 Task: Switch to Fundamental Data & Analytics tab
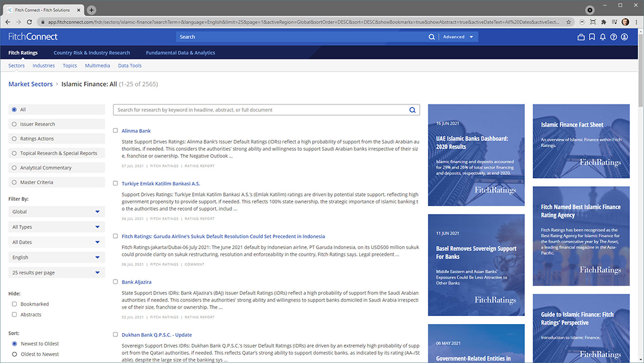pos(180,53)
